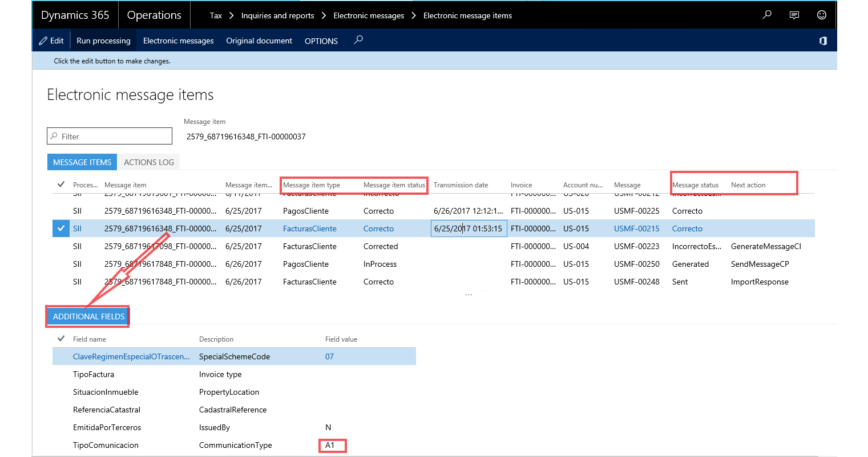Open the Original document menu
Image resolution: width=868 pixels, height=457 pixels.
pyautogui.click(x=259, y=41)
